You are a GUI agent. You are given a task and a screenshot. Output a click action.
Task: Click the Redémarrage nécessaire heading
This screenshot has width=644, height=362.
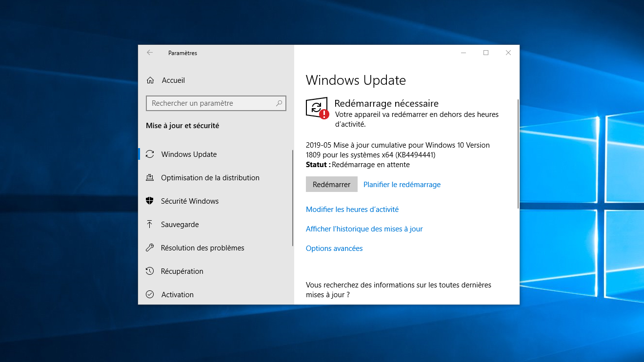click(386, 103)
